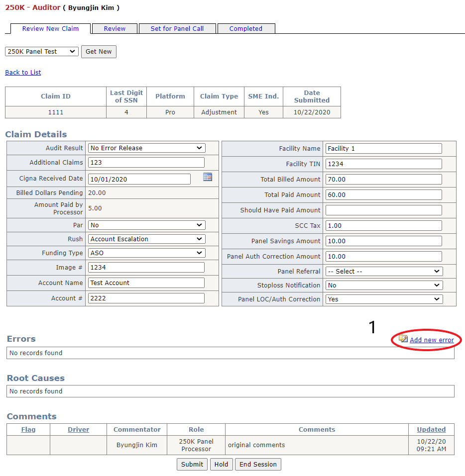
Task: Open the Audit Result dropdown
Action: (147, 148)
